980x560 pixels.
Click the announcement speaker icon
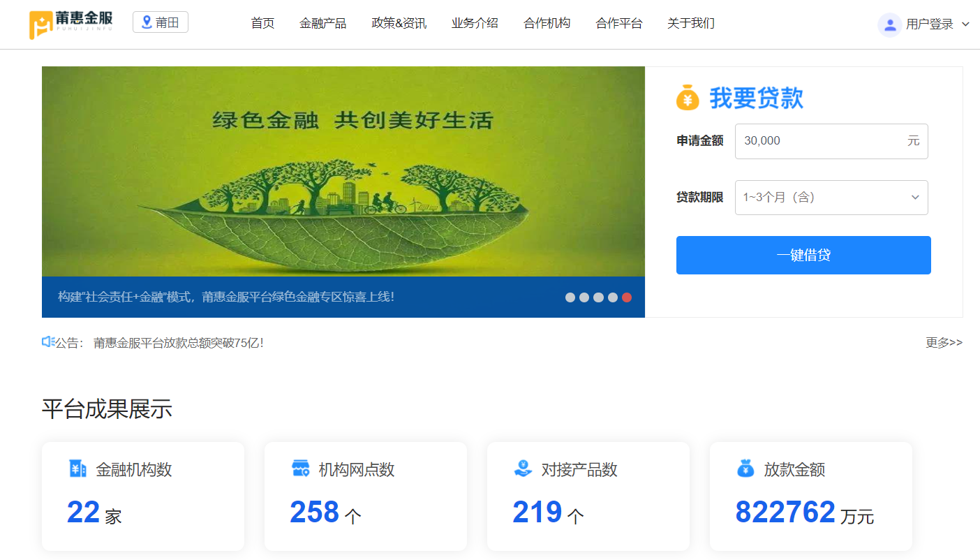tap(48, 342)
